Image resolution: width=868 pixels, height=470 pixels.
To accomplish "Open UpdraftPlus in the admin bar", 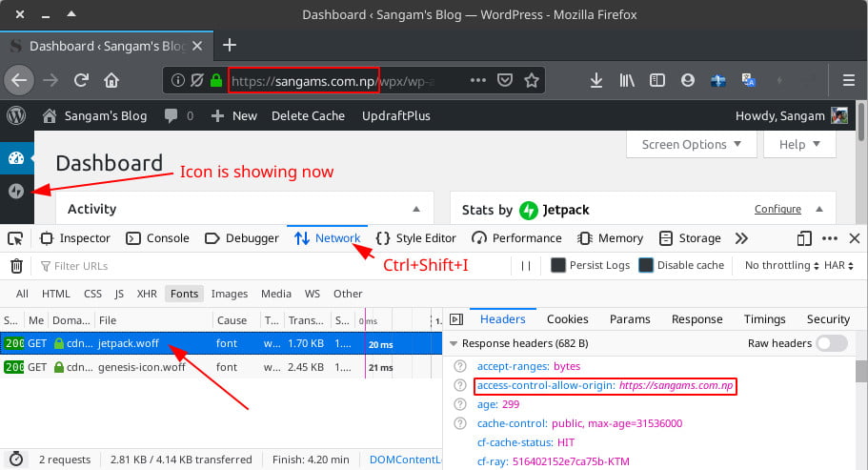I will coord(395,115).
